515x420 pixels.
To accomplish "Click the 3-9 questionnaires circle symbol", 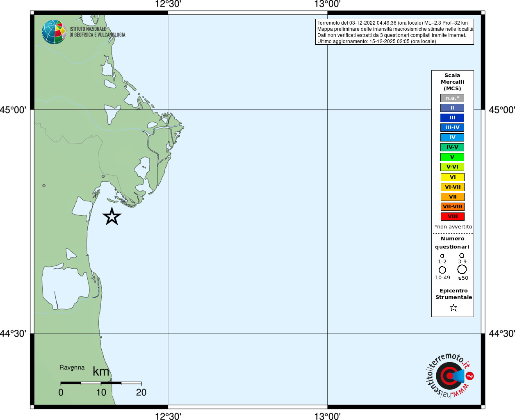I will [x=462, y=255].
